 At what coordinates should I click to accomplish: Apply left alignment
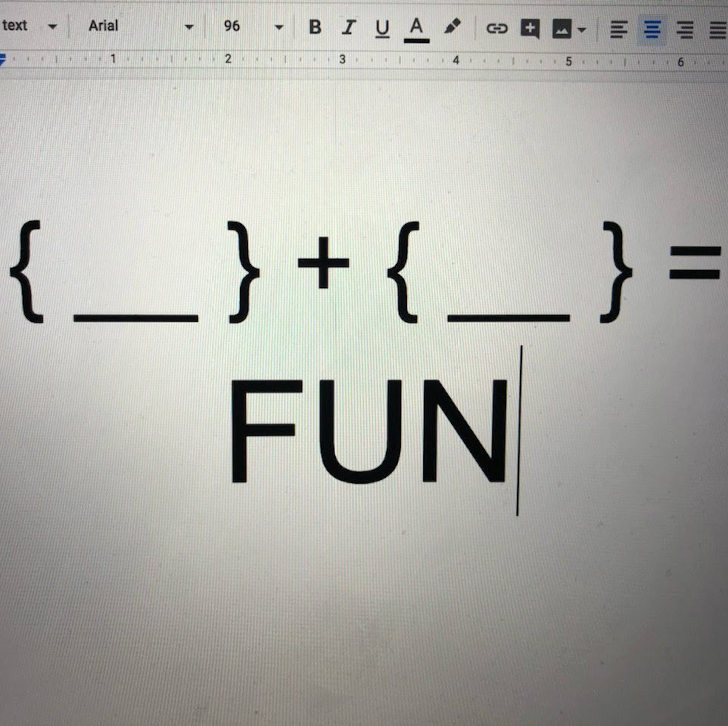pyautogui.click(x=619, y=29)
